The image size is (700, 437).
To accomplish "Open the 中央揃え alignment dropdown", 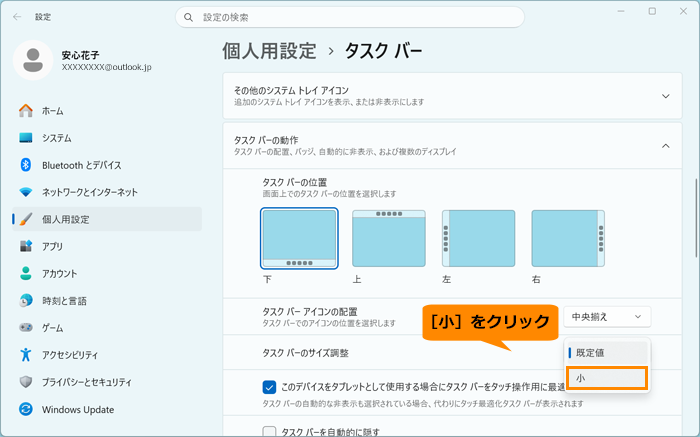I will tap(607, 317).
